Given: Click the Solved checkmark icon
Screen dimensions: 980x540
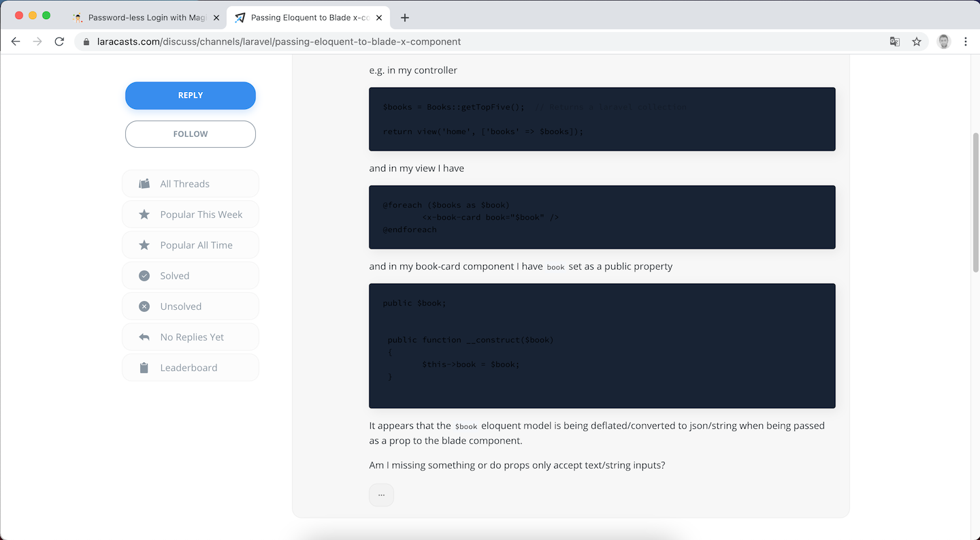Looking at the screenshot, I should 144,276.
